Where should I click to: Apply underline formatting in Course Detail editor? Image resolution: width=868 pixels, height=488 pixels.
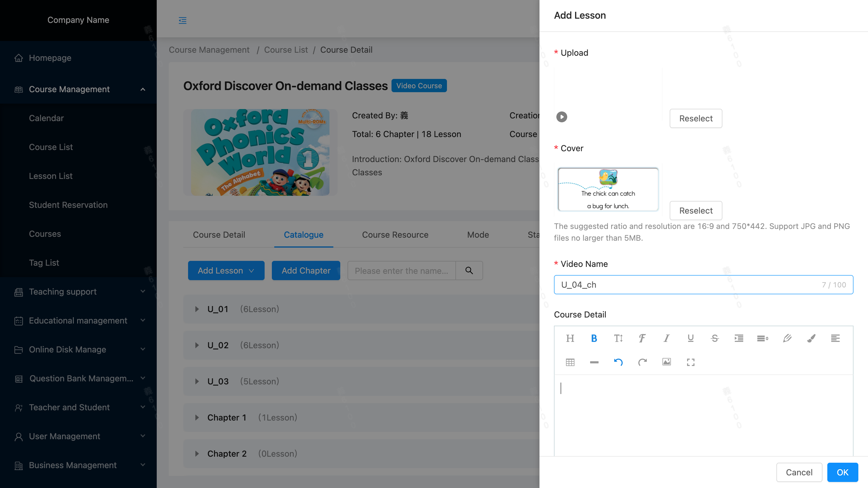690,338
